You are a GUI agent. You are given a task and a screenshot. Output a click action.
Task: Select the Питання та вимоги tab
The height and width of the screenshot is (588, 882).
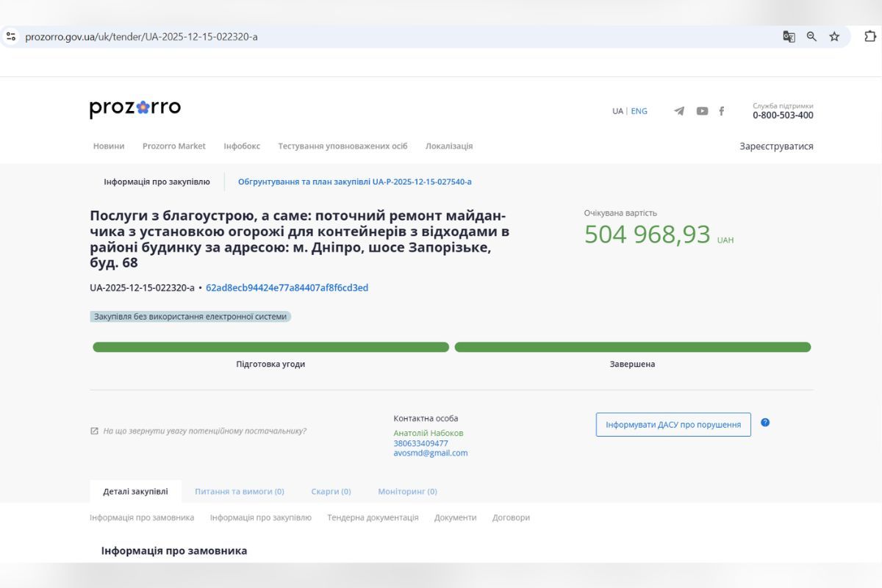(239, 491)
